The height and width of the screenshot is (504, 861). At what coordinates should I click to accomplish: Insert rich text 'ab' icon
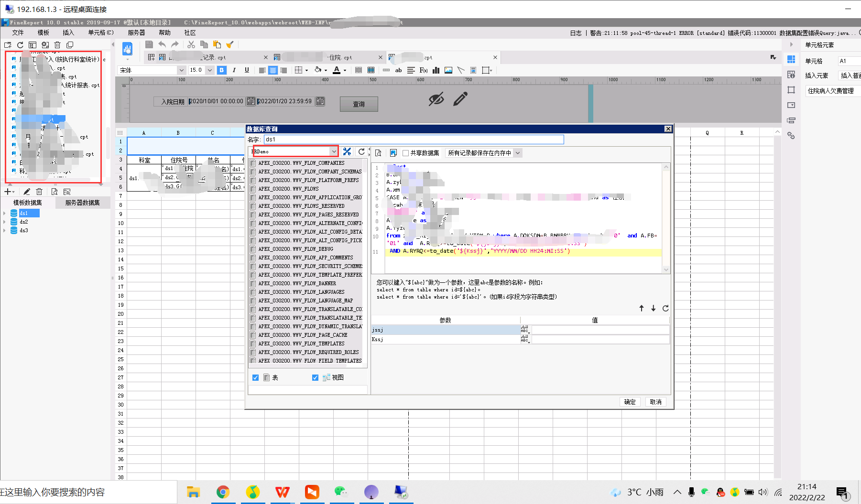point(398,70)
